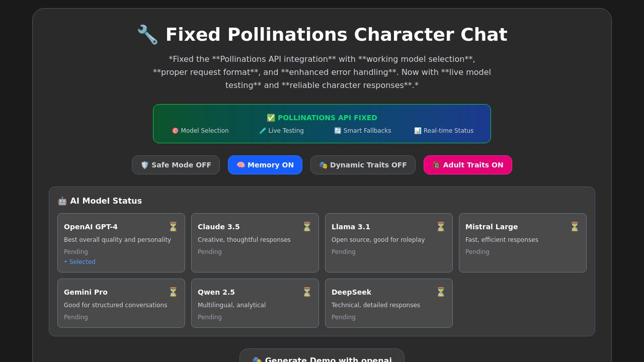Click the page subtitle paragraph about API integration
Viewport: 644px width, 362px height.
click(x=322, y=72)
